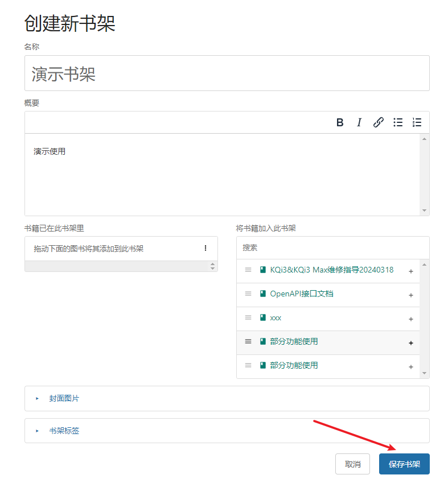Focus the 搜索 book search field
Screen dimensions: 448x483
[332, 248]
